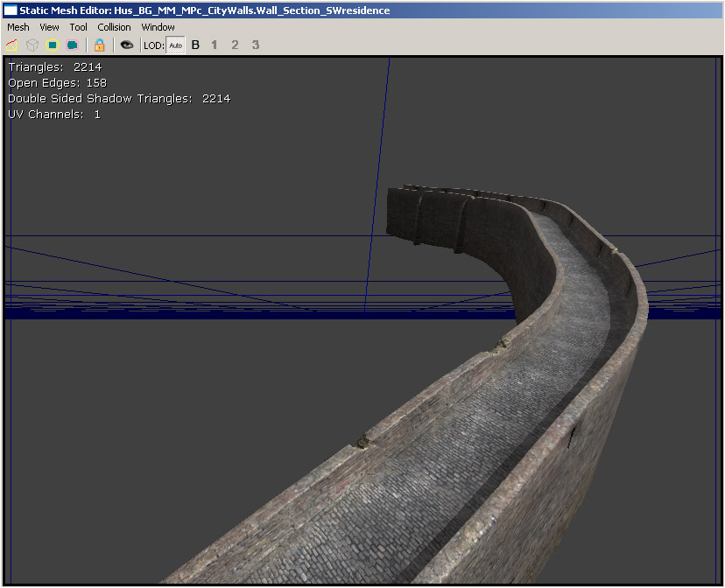The image size is (725, 588).
Task: Toggle the open edges display icon
Action: [x=12, y=45]
